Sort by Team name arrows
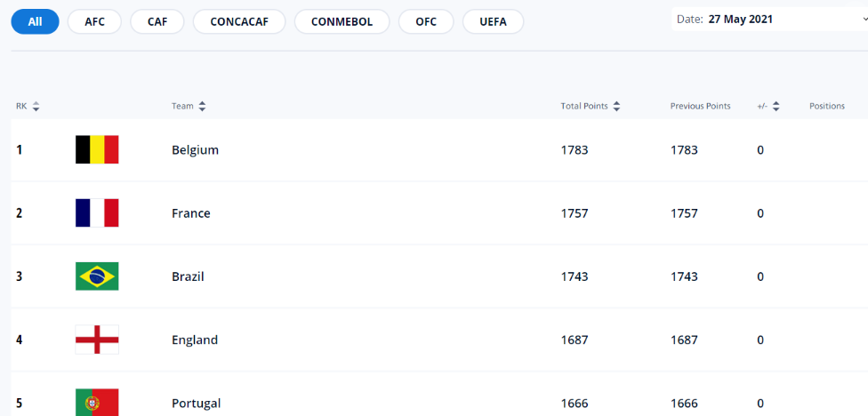 (x=202, y=107)
